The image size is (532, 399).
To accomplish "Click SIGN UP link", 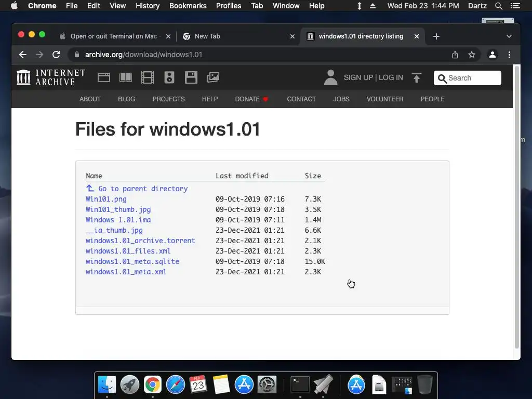I will (358, 78).
